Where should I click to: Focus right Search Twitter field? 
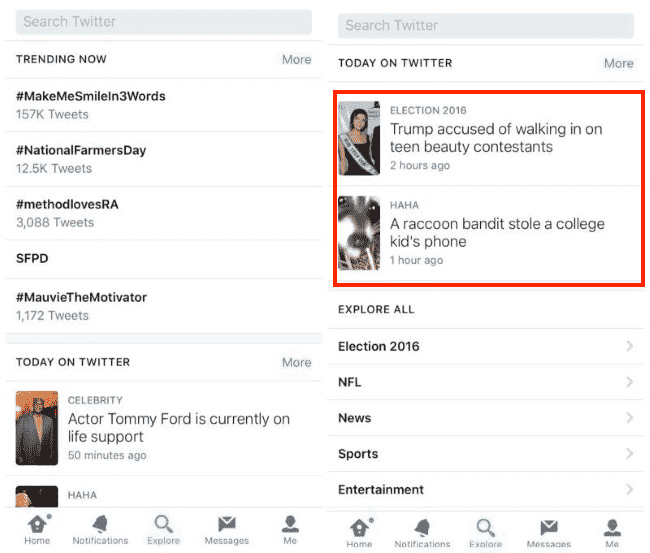486,26
